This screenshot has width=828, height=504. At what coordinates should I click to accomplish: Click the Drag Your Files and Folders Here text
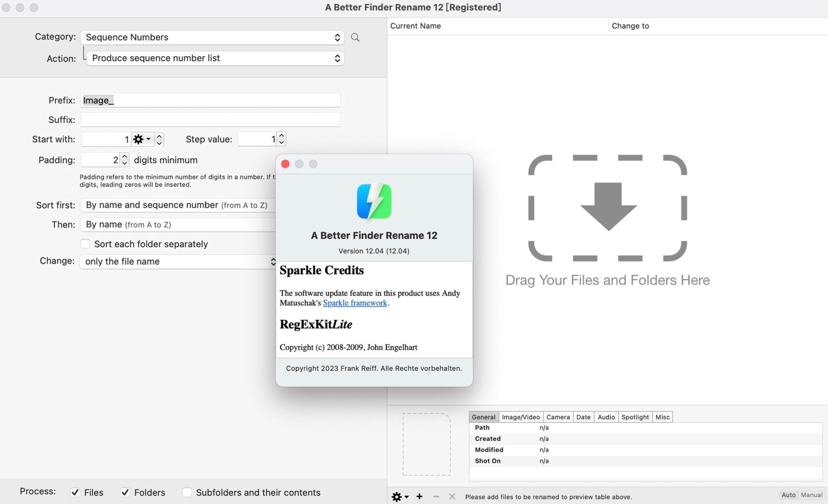[607, 280]
